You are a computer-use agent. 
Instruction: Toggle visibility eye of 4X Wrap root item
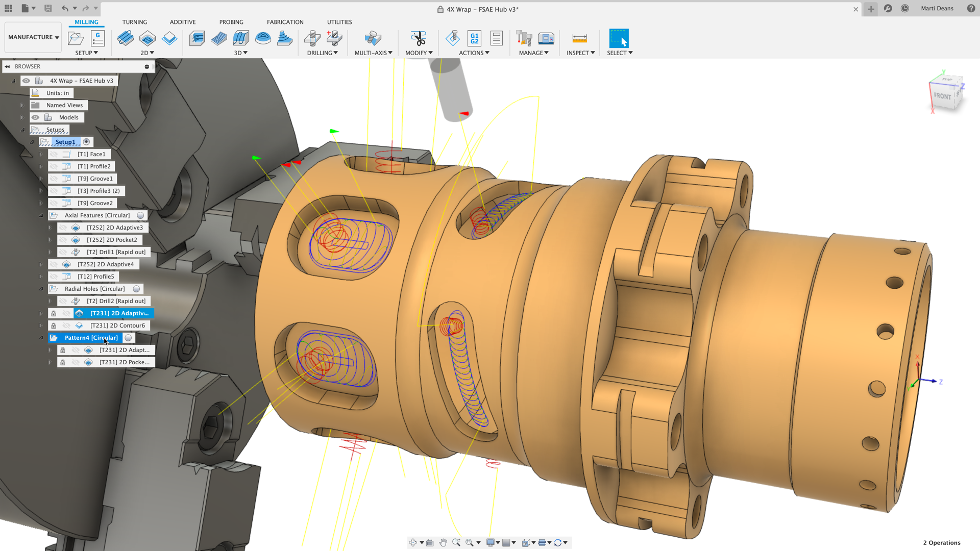tap(26, 81)
